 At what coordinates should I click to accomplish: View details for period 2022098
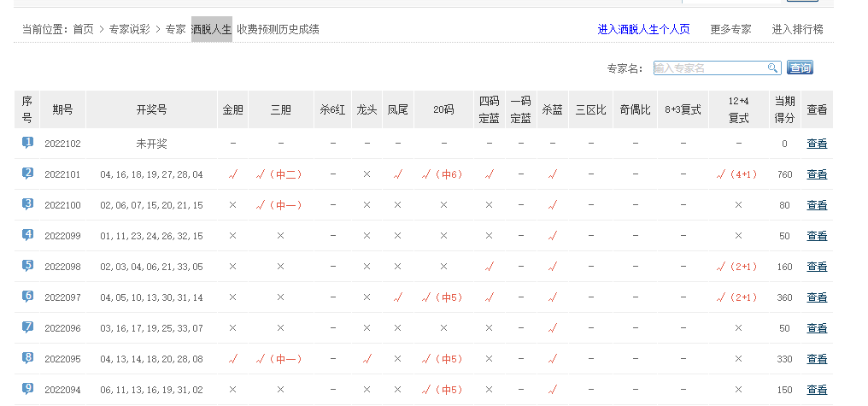click(817, 267)
